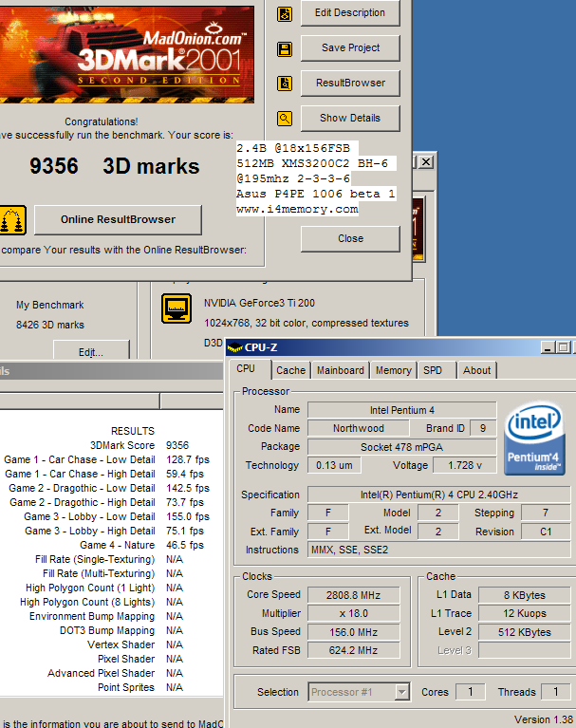Screen dimensions: 576x728
Task: Minimize the CPU-Z window
Action: (548, 347)
